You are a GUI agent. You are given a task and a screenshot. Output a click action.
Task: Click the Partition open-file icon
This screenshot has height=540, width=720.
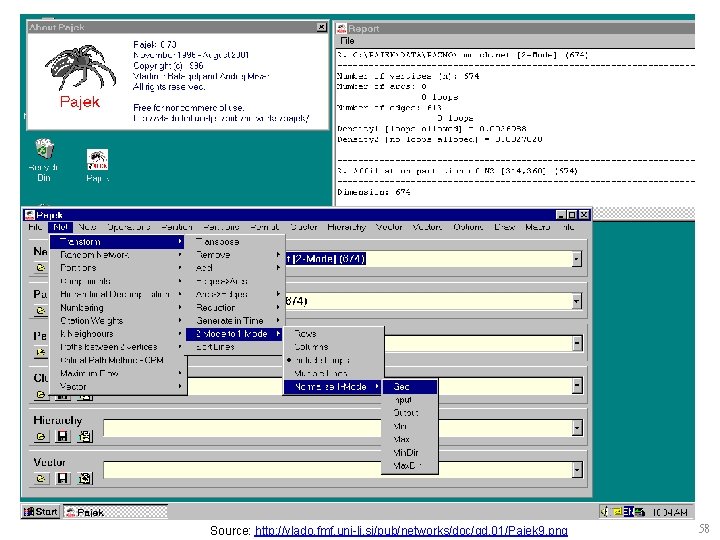41,310
